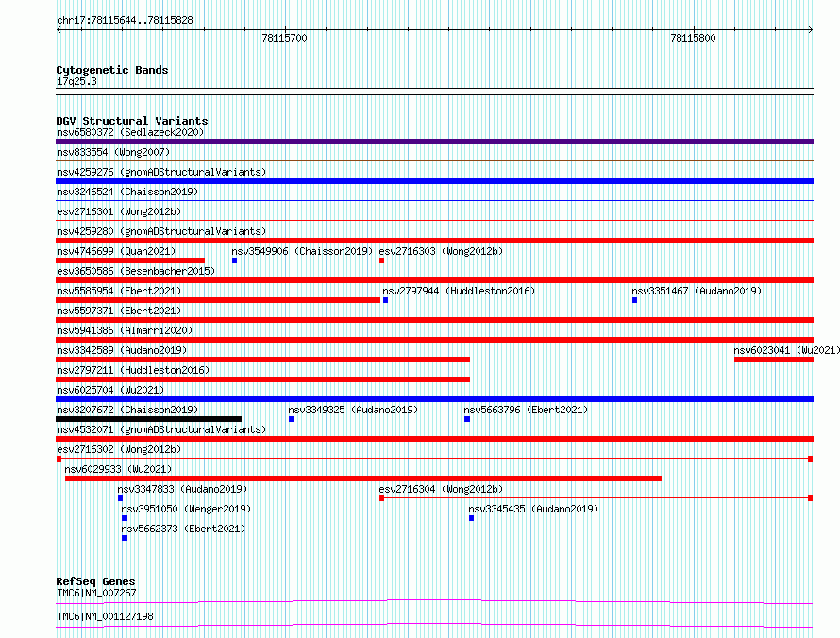
Task: Click the nsv5662373 Ebert2021 blue marker
Action: (x=125, y=538)
